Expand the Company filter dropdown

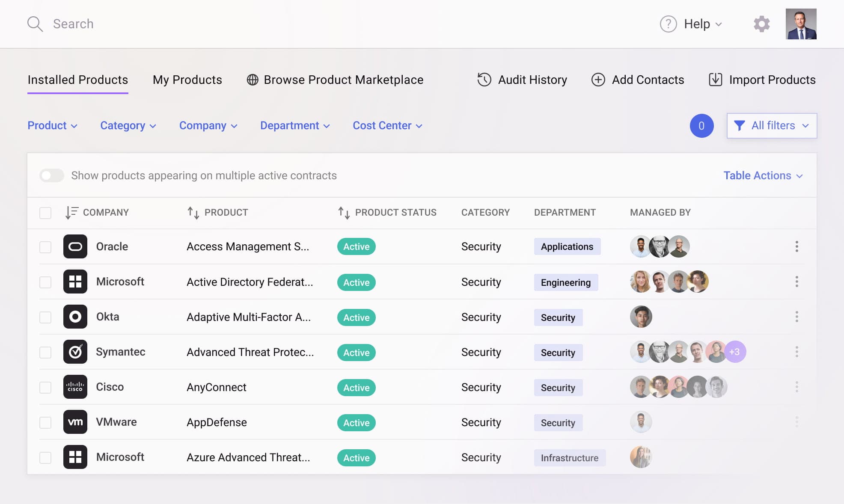[208, 125]
